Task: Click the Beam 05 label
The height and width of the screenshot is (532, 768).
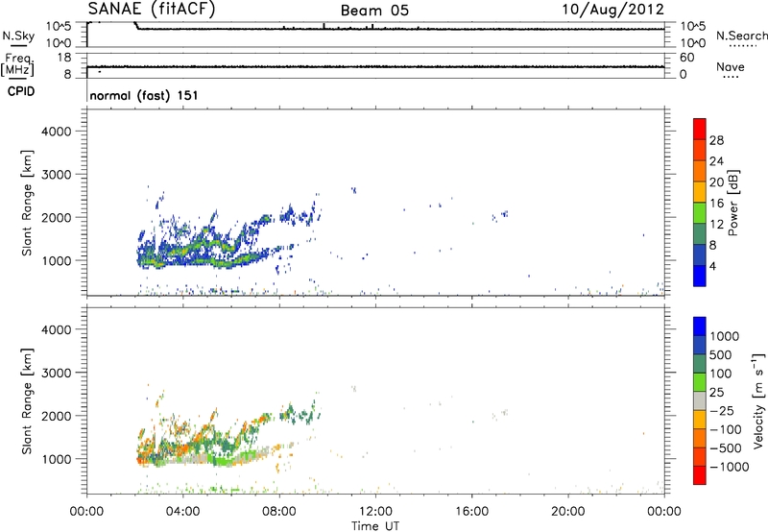Action: [x=374, y=11]
